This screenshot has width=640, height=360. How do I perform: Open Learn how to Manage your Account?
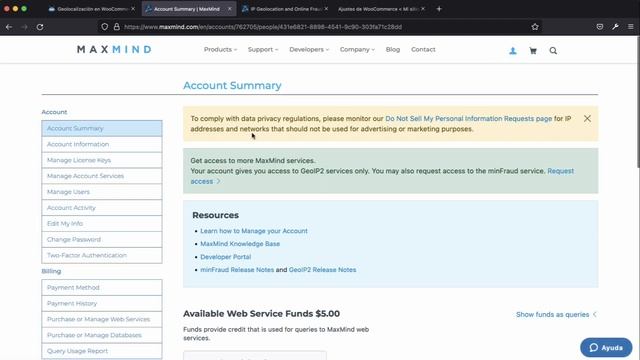point(254,231)
